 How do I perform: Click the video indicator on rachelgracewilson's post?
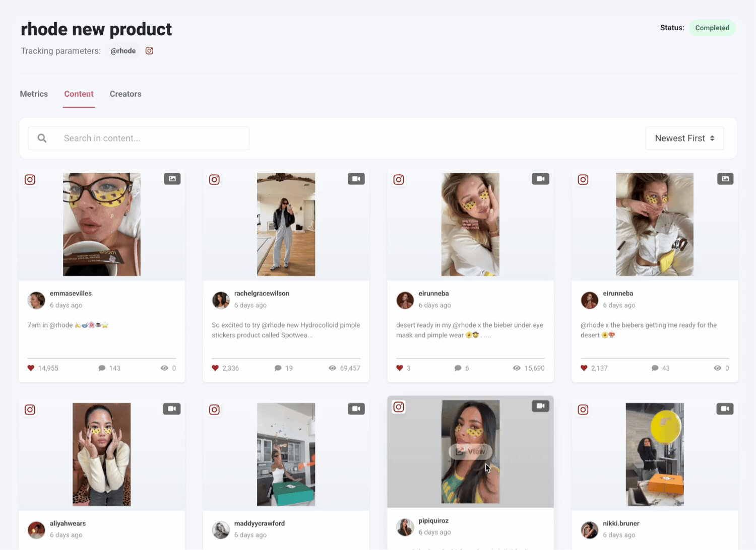point(356,179)
